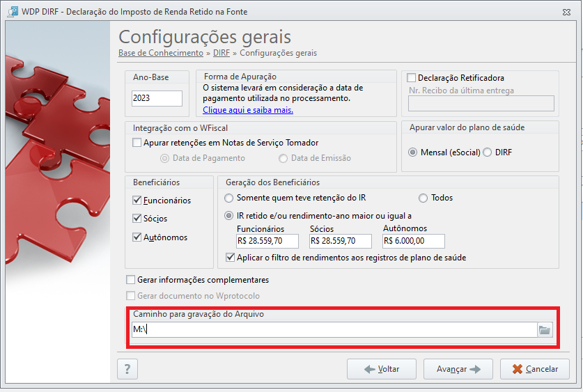
Task: Click the Funcionários value field R$ 28.559,70
Action: (x=267, y=241)
